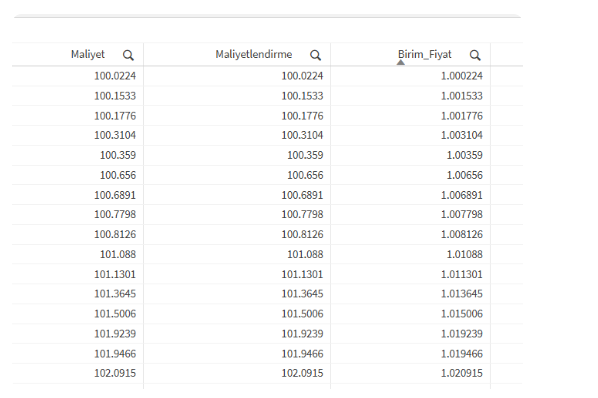The height and width of the screenshot is (398, 598).
Task: Select 102.0915 in the Maliyetlendirme column
Action: (302, 373)
